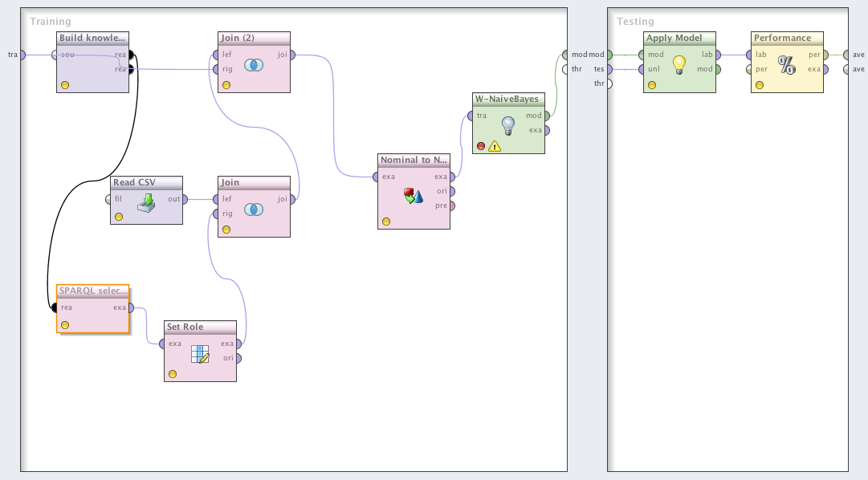Click the yellow status dot on Read CSV
The image size is (868, 480).
pyautogui.click(x=119, y=217)
